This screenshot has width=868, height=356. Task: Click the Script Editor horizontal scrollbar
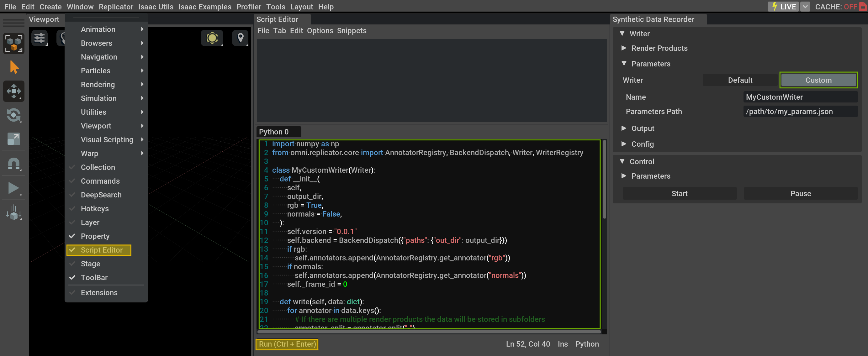click(x=429, y=332)
